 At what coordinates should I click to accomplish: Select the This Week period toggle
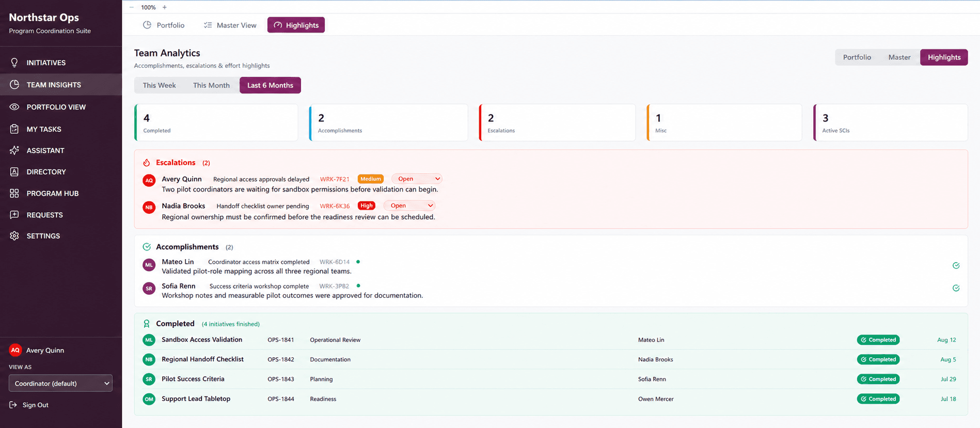pyautogui.click(x=159, y=85)
